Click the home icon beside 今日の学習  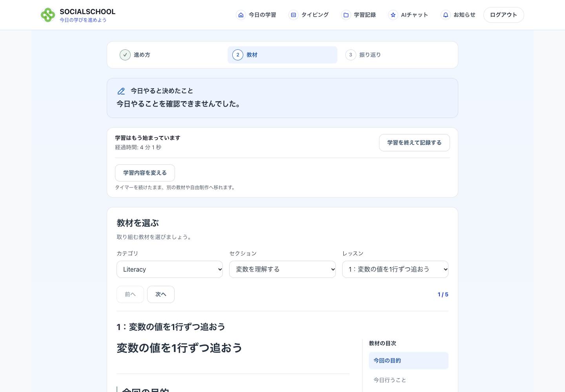coord(241,15)
